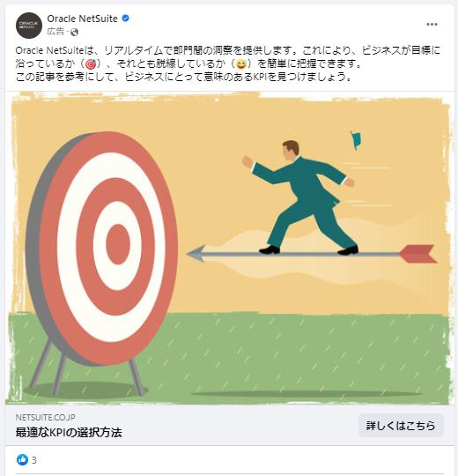
Task: Click the blue thumbs-up reaction icon
Action: point(22,459)
